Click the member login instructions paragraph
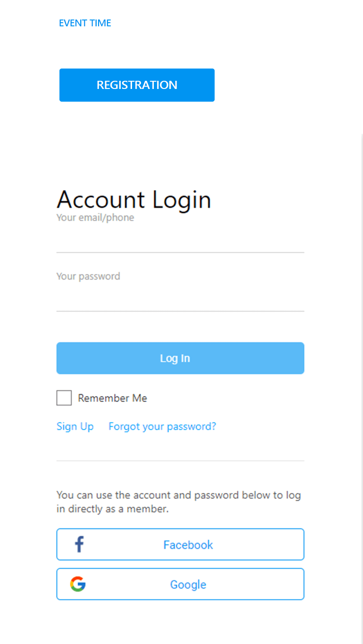The height and width of the screenshot is (644, 363). 179,502
